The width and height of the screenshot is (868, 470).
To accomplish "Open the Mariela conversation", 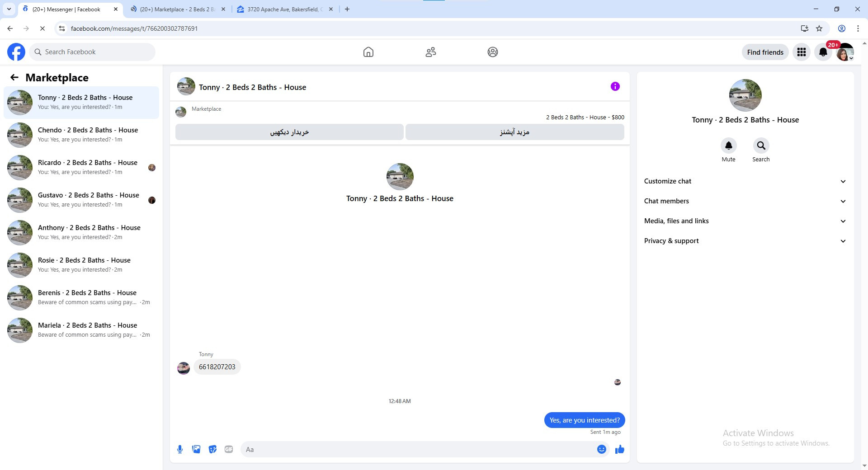I will pyautogui.click(x=81, y=330).
